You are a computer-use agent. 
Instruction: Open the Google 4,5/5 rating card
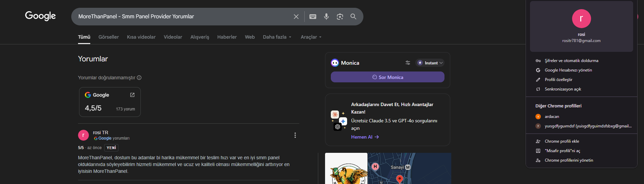110,102
